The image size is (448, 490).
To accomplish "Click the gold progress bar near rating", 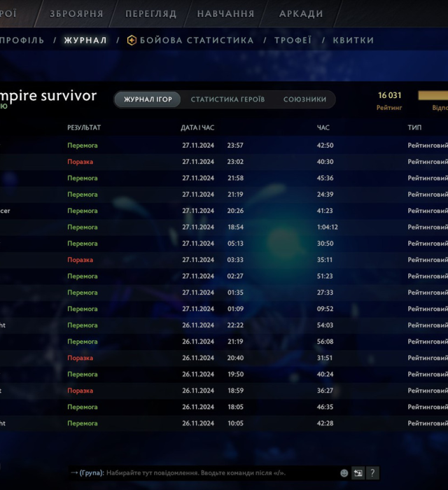I will point(433,95).
